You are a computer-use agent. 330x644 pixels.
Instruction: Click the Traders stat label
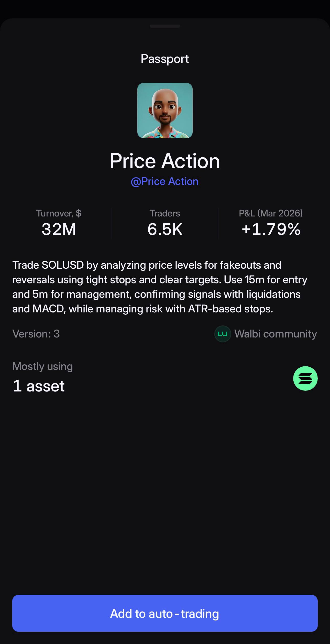pyautogui.click(x=165, y=213)
